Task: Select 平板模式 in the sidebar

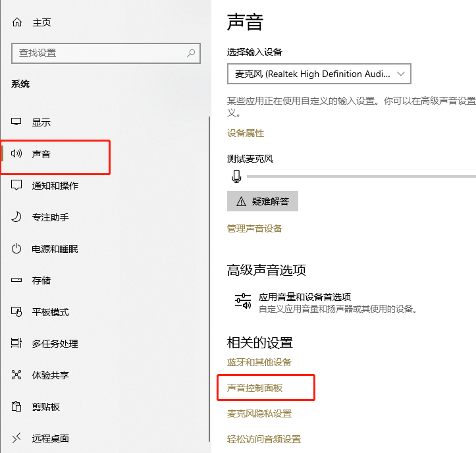Action: tap(51, 312)
